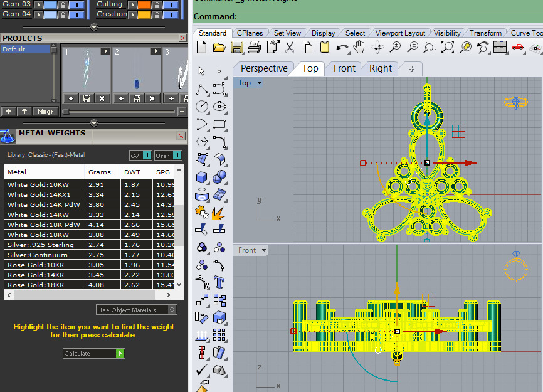The width and height of the screenshot is (543, 392).
Task: Toggle the Creation layer lock
Action: 157,14
